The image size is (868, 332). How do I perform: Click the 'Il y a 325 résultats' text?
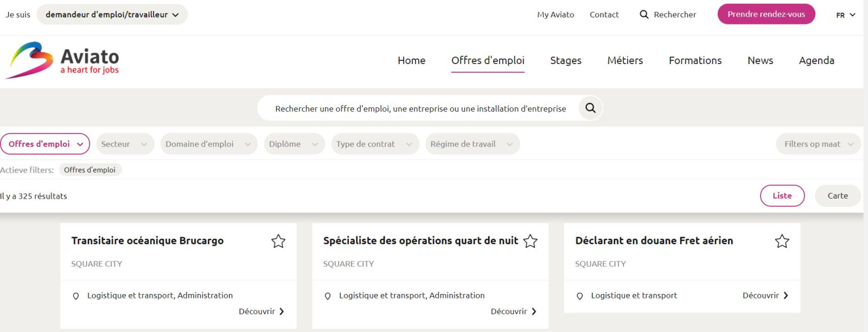34,196
